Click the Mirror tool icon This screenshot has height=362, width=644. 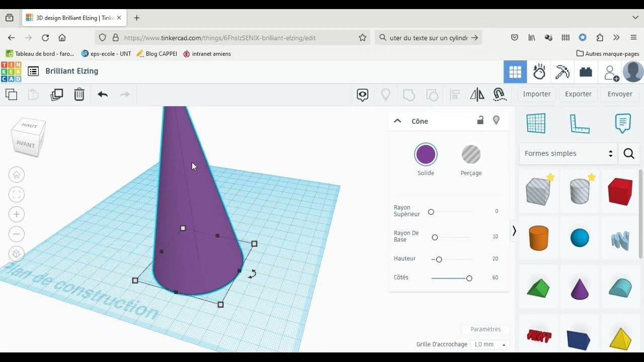(x=477, y=95)
